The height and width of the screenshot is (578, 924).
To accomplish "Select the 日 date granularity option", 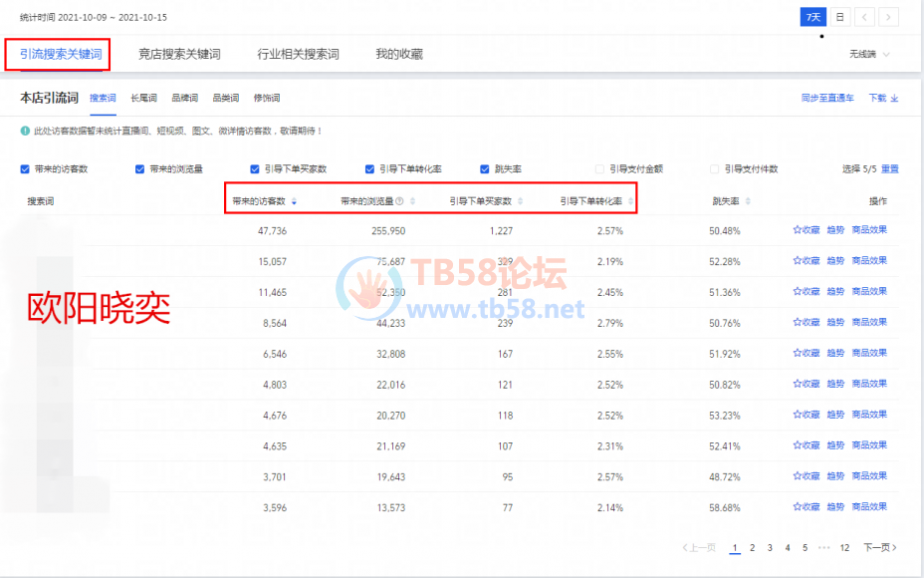I will [839, 17].
